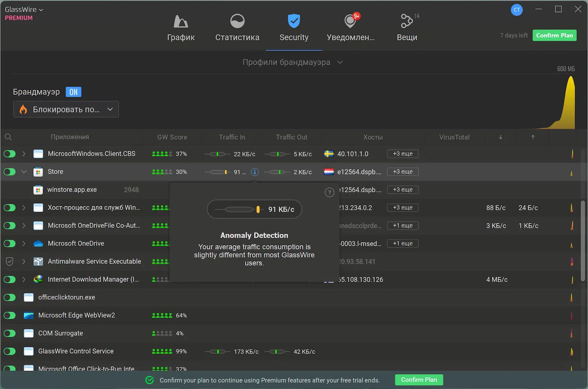This screenshot has height=389, width=588.
Task: Sort by the Хосты column
Action: coord(373,137)
